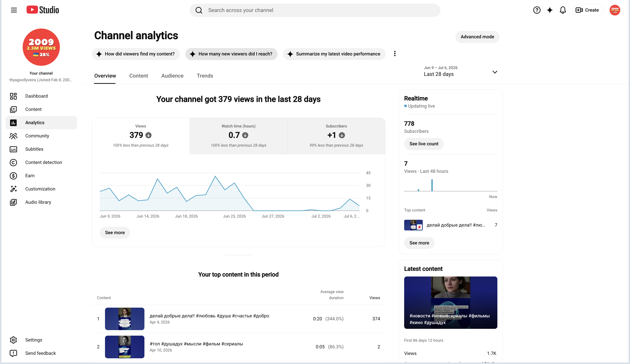Open the account avatar menu

[x=615, y=10]
